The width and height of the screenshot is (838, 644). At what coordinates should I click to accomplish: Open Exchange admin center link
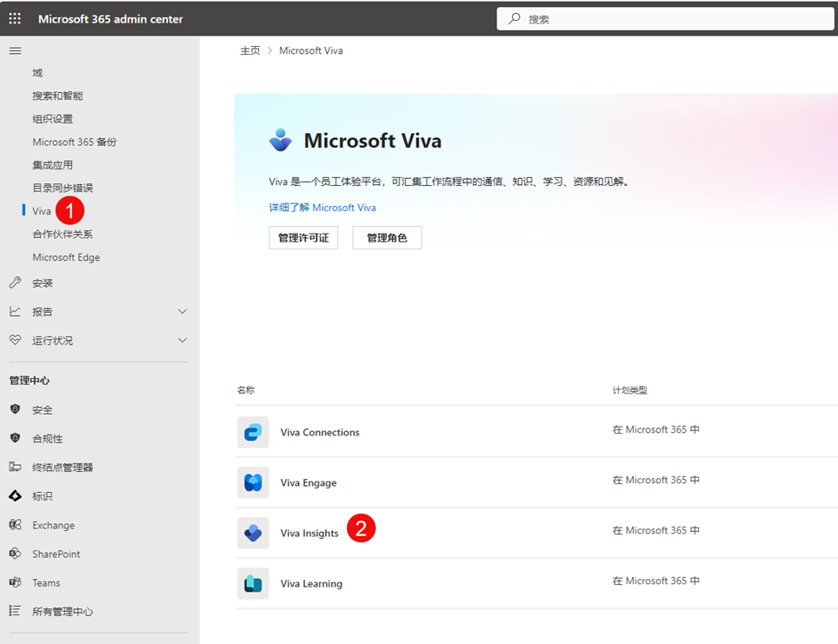pos(53,525)
